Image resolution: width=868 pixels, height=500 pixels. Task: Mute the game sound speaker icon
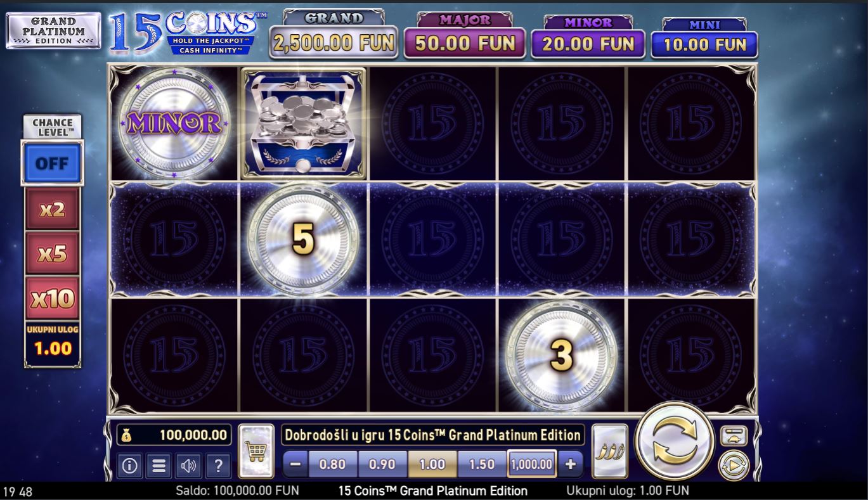188,466
